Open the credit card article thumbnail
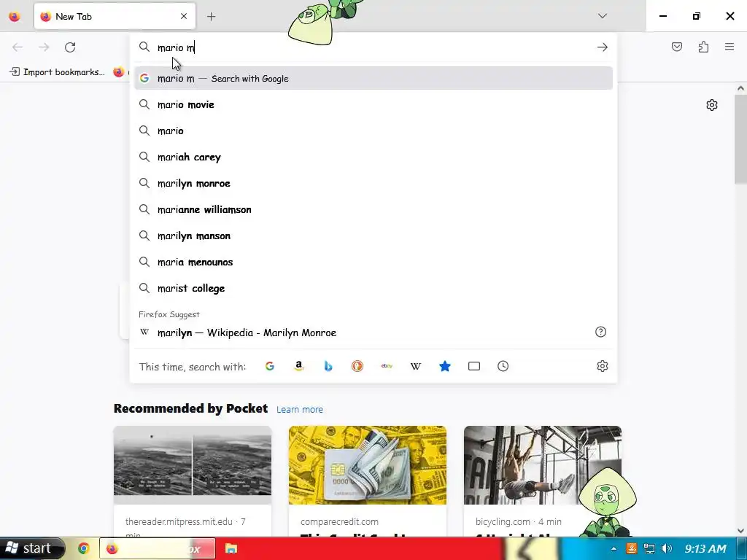Viewport: 747px width, 560px height. pyautogui.click(x=368, y=465)
